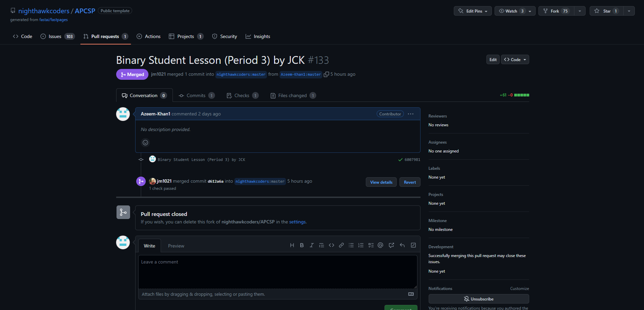Open Azeem-Khan1 profile from comment header
This screenshot has height=310, width=644.
(x=156, y=114)
